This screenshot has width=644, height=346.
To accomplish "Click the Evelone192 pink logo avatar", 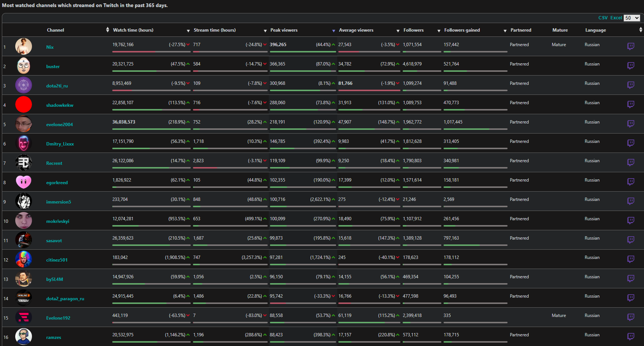I will click(23, 317).
